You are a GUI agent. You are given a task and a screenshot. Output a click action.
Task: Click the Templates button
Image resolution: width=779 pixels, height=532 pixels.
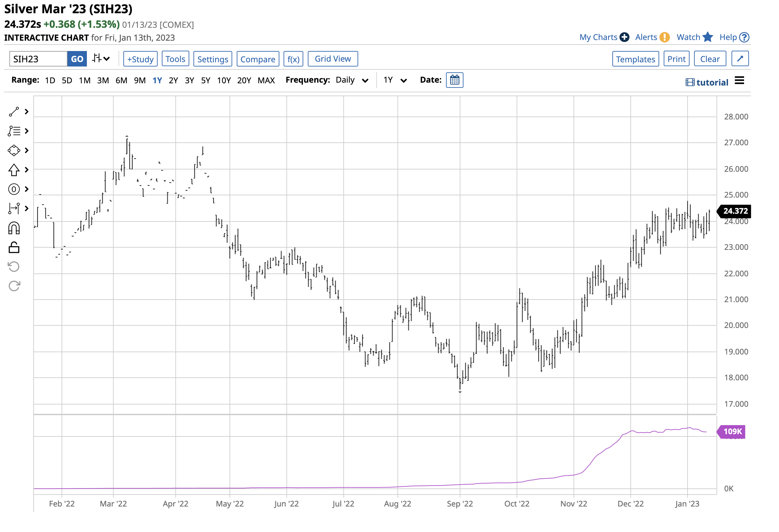pos(636,59)
